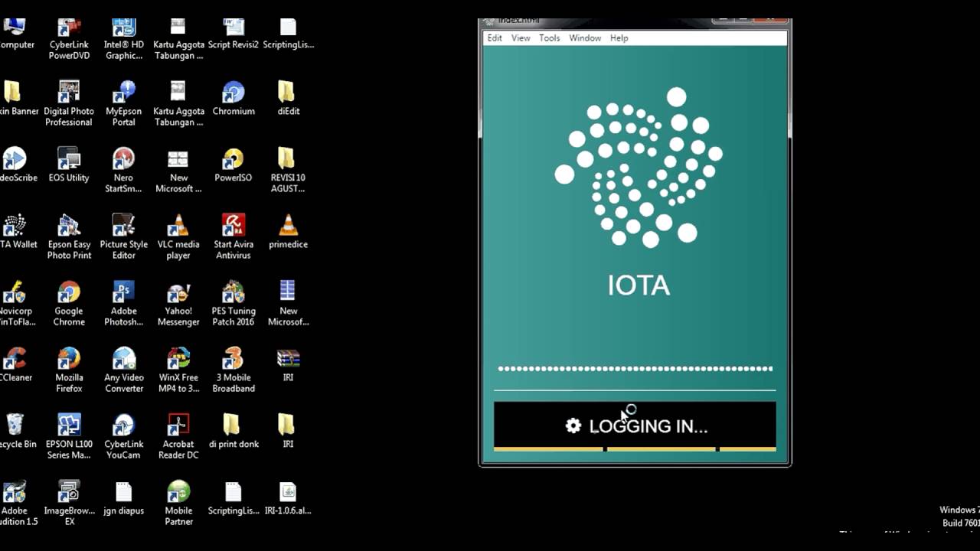The height and width of the screenshot is (551, 980).
Task: Select the Yahoo! Messenger icon
Action: [x=178, y=303]
